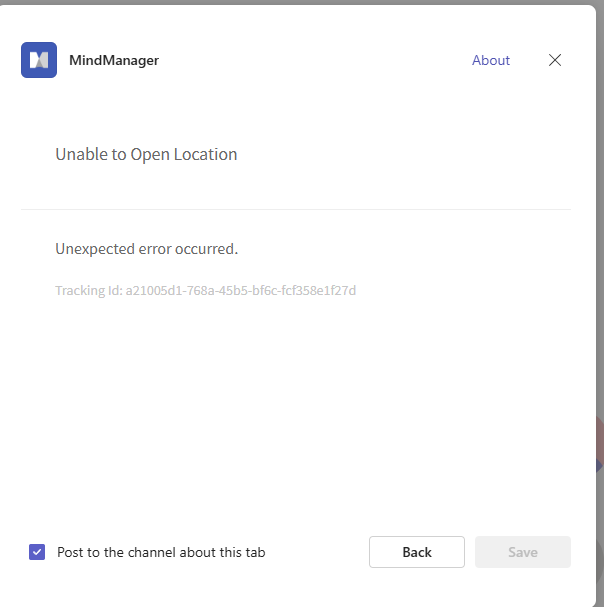Uncheck Post to the channel checkbox
The width and height of the screenshot is (604, 607).
coord(37,552)
